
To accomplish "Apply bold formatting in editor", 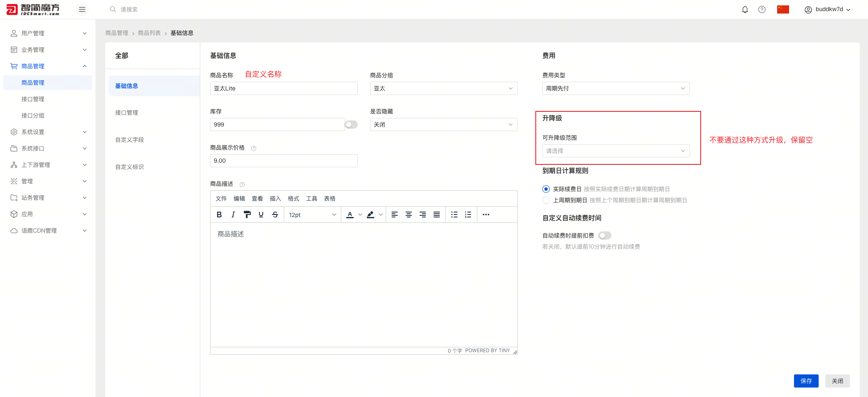I will coord(219,215).
